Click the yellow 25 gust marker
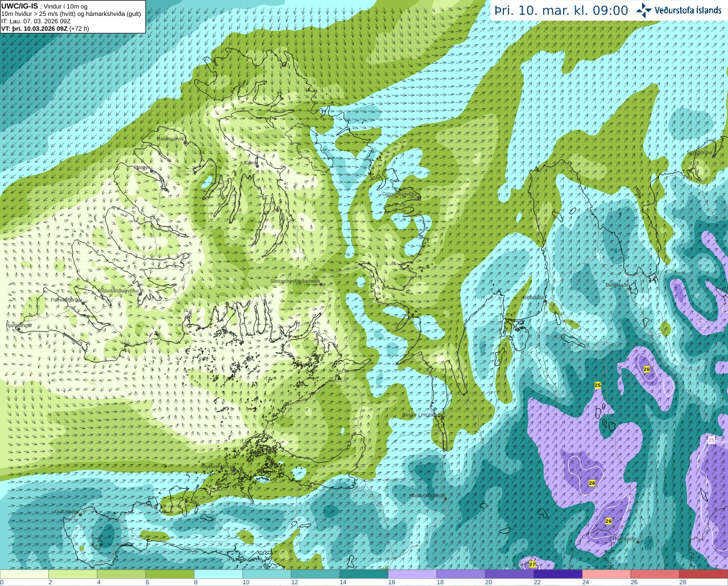728x586 pixels. click(598, 385)
